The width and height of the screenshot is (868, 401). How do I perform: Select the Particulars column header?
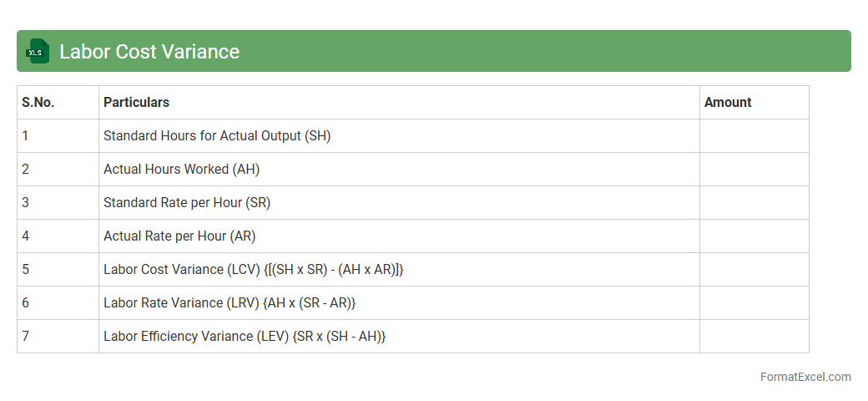tap(136, 102)
